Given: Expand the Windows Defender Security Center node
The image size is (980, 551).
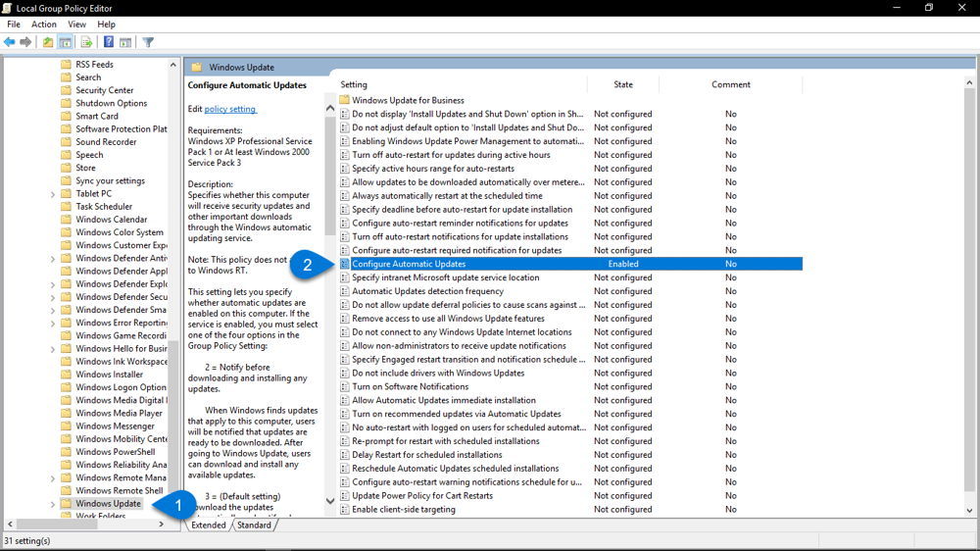Looking at the screenshot, I should (x=53, y=297).
